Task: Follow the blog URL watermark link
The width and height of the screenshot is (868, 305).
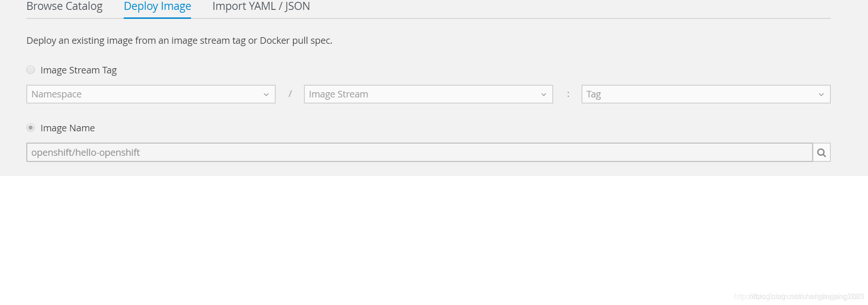Action: pos(799,297)
